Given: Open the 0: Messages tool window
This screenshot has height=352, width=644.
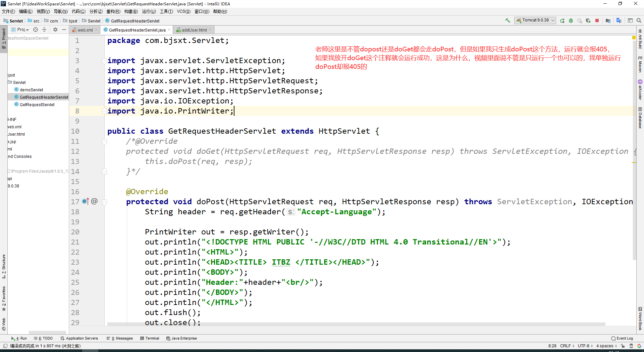Looking at the screenshot, I should [120, 338].
